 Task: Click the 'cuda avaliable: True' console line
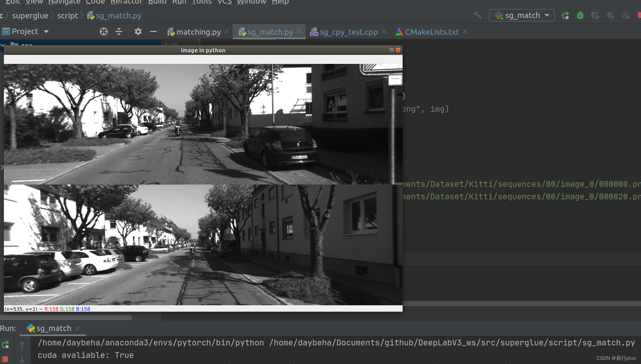(86, 355)
